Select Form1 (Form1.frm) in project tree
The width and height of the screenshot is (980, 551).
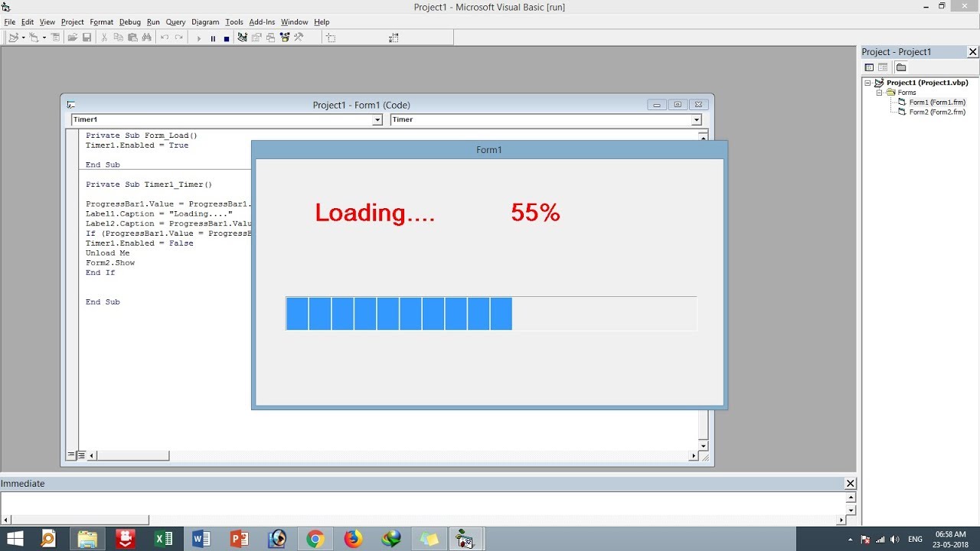(937, 102)
